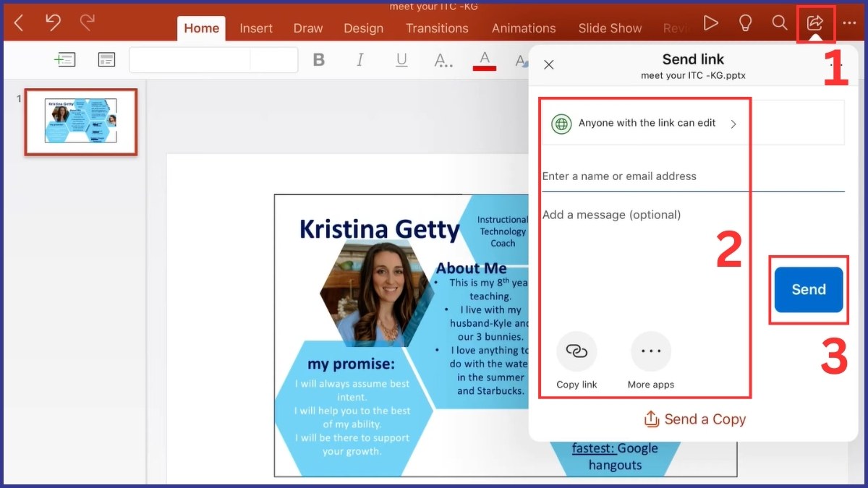Switch to the Insert tab

pos(256,28)
